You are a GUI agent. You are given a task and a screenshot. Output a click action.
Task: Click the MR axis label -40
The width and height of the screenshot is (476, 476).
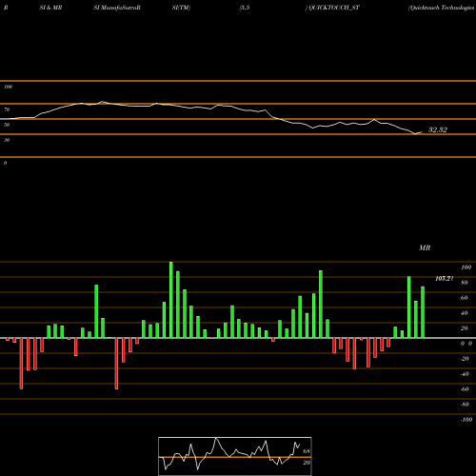click(x=465, y=374)
